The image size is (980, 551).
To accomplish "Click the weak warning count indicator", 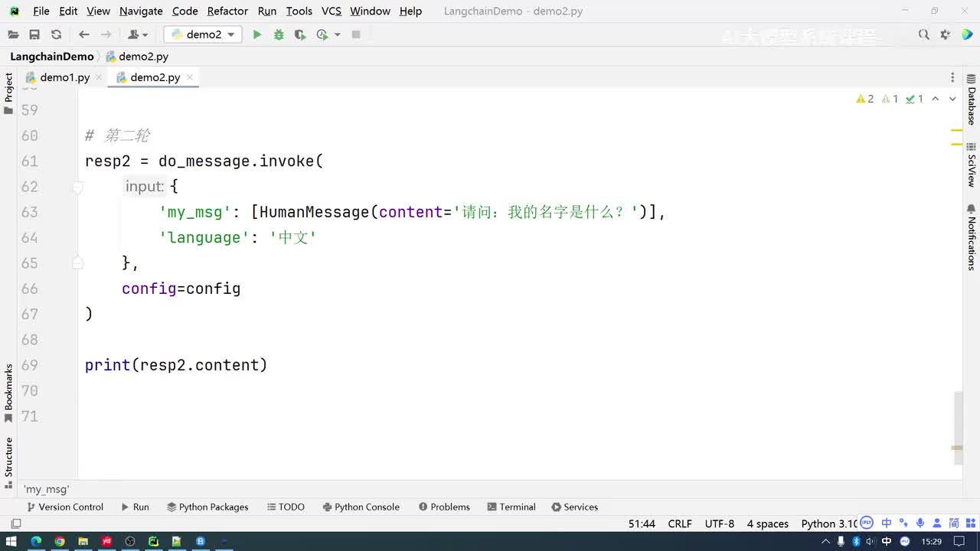I will (x=890, y=99).
